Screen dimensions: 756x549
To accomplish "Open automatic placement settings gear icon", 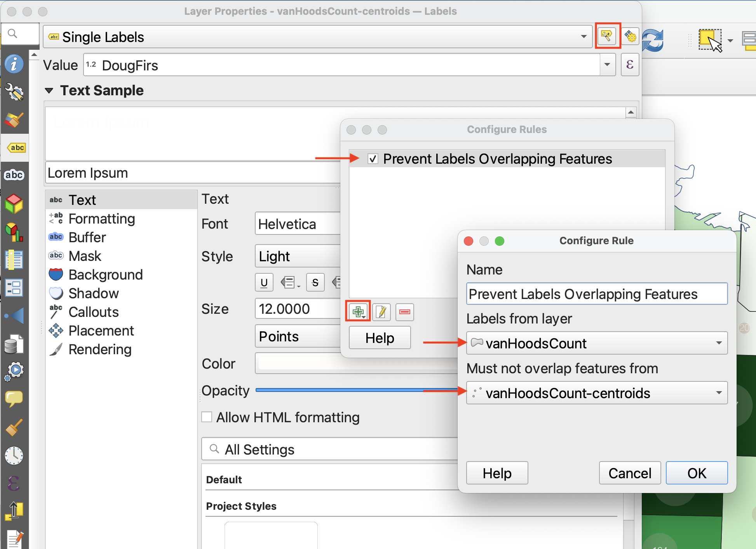I will click(x=630, y=37).
